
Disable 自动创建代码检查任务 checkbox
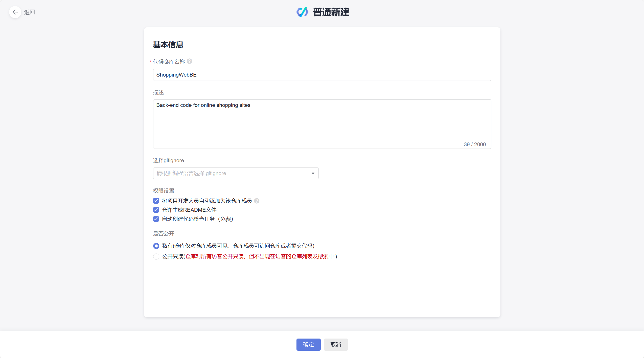pos(156,219)
